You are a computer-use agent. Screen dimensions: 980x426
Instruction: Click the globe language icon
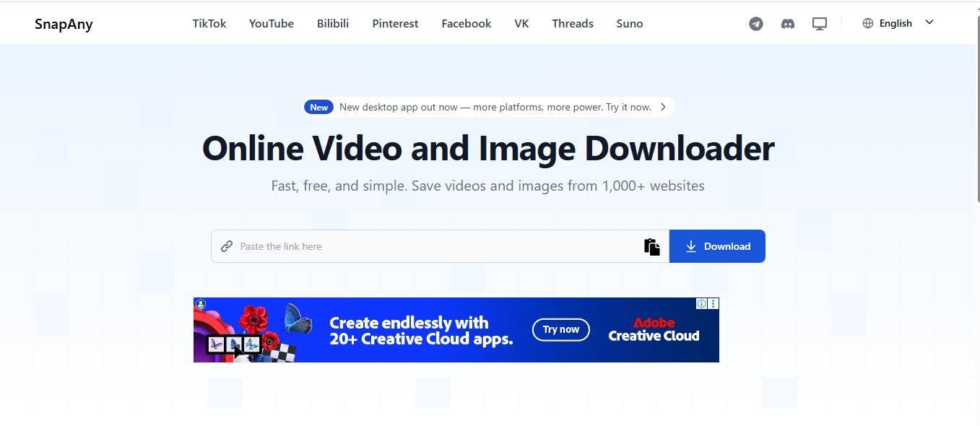tap(868, 23)
